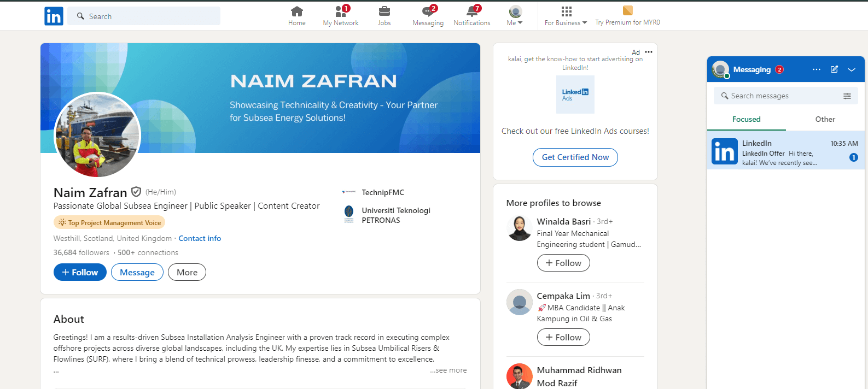Go to the Jobs briefcase icon
Image resolution: width=868 pixels, height=389 pixels.
click(x=385, y=11)
